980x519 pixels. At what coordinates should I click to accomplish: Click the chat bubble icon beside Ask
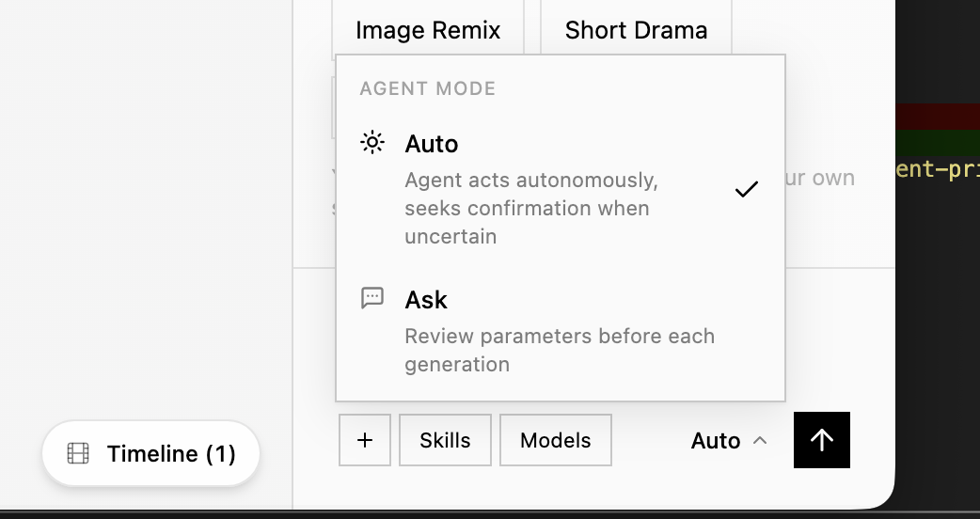pos(372,298)
